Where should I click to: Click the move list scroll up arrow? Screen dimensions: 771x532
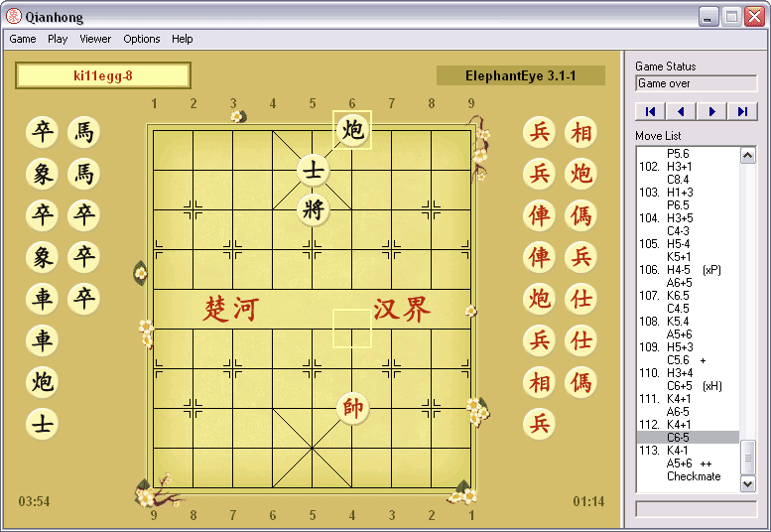click(748, 156)
